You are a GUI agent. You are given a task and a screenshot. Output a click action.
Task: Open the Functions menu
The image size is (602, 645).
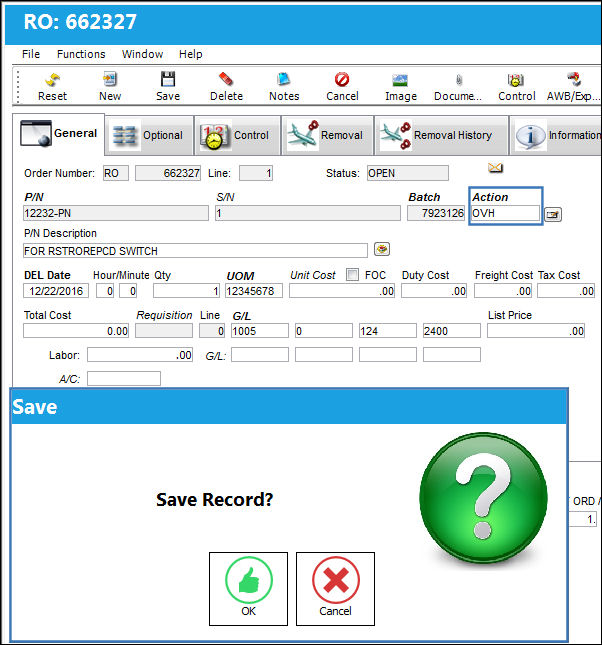tap(81, 54)
